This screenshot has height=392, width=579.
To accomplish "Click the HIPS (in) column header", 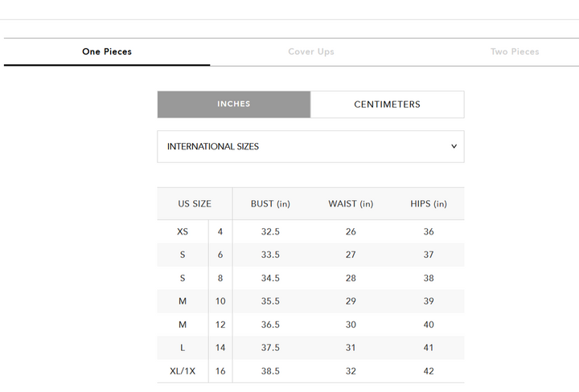I will (429, 204).
